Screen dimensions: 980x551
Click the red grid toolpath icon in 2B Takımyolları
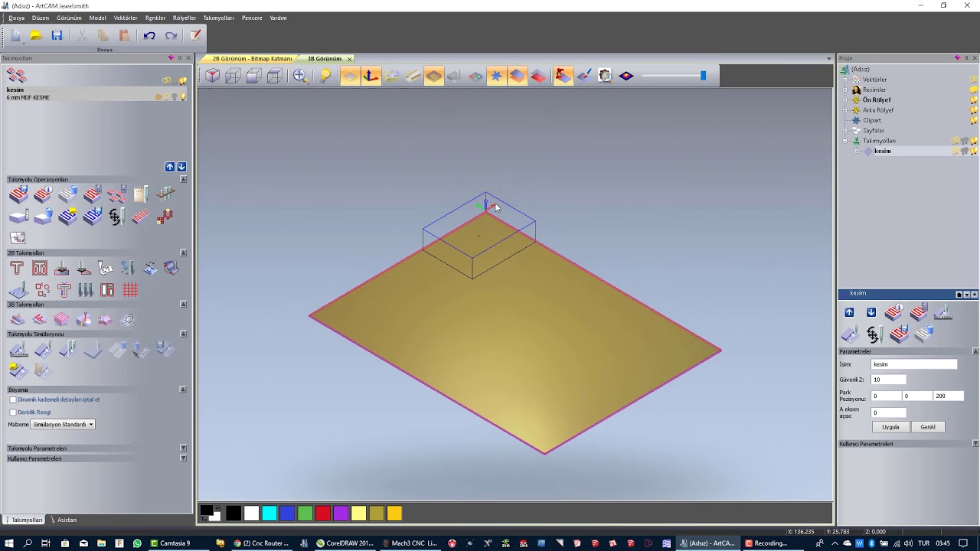[x=130, y=290]
